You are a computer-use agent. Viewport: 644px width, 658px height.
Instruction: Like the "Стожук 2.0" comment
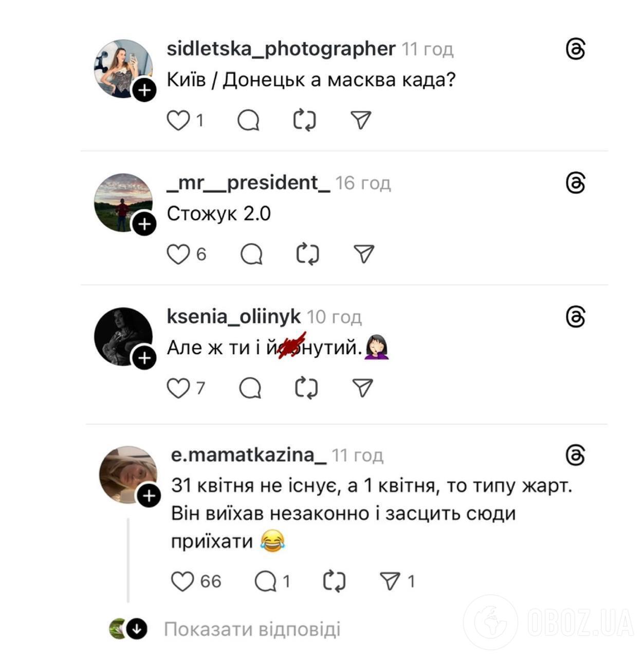[178, 254]
